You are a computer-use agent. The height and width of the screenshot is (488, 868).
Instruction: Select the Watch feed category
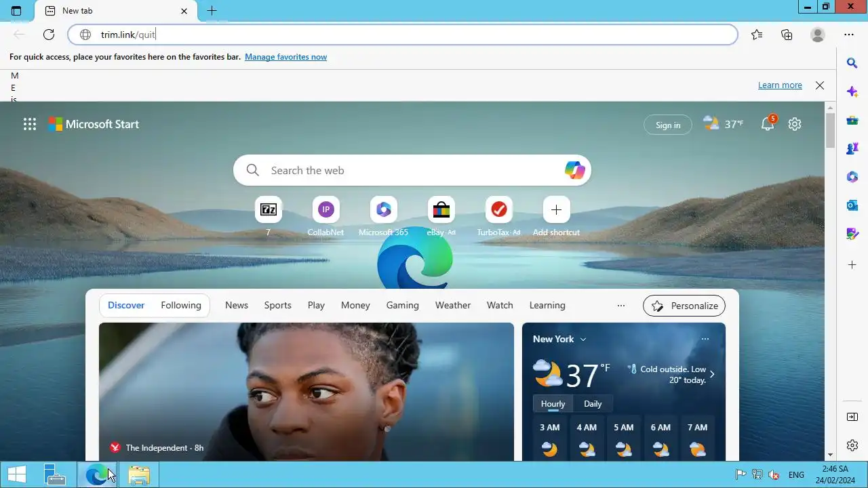(500, 305)
